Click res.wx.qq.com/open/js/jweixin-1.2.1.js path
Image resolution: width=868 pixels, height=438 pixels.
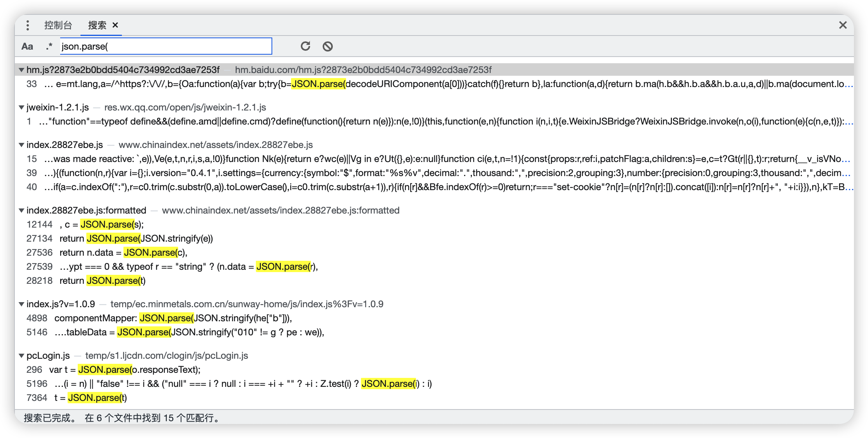[185, 107]
